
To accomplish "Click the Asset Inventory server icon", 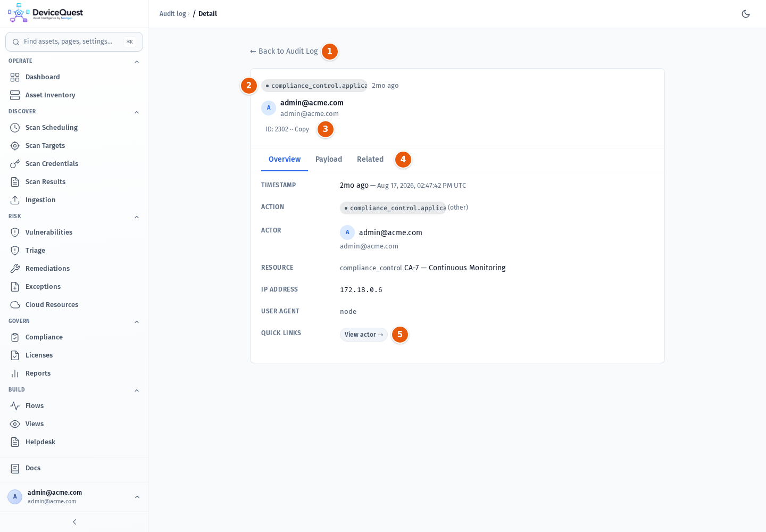I will click(15, 95).
